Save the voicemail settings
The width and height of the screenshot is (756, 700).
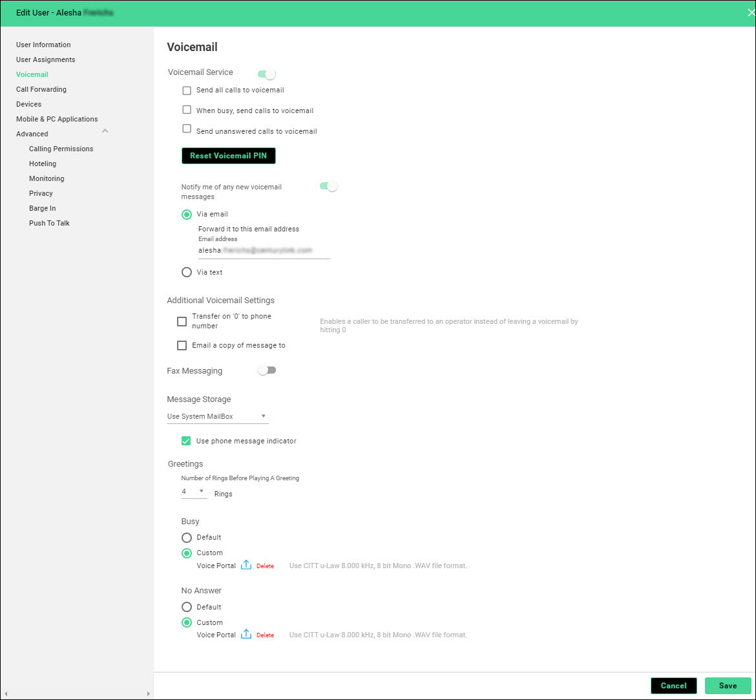pos(728,686)
